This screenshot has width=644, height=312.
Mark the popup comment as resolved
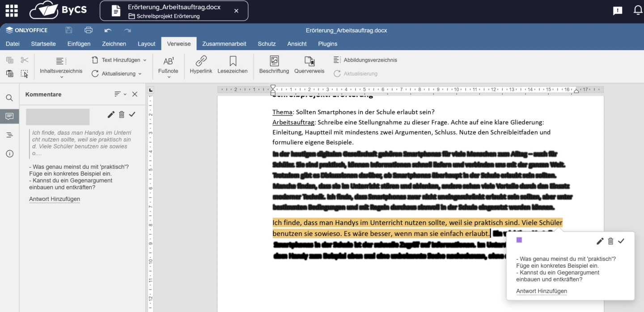click(621, 241)
